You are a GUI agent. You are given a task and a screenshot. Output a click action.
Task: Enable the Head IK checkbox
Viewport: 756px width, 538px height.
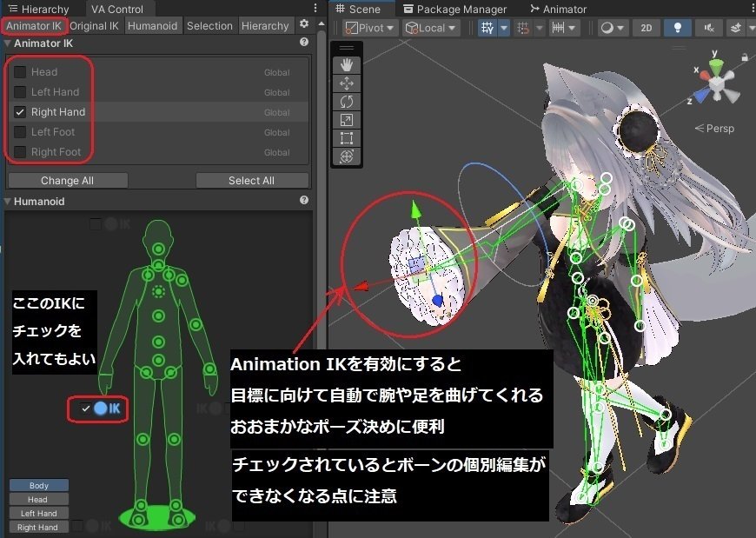pyautogui.click(x=20, y=72)
